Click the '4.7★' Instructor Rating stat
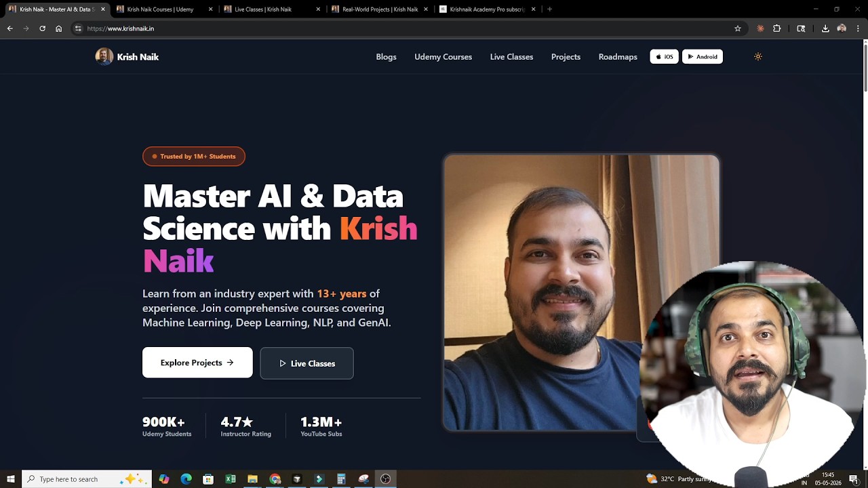 point(245,426)
